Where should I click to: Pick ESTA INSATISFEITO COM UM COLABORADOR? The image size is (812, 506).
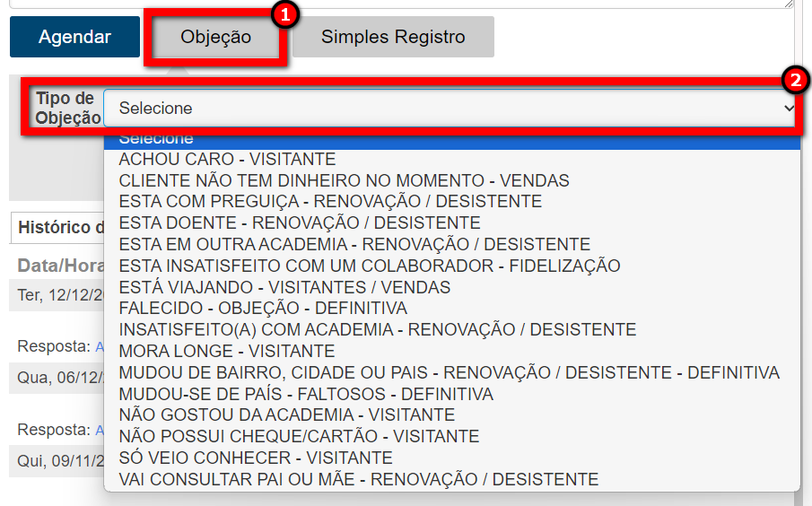click(370, 266)
